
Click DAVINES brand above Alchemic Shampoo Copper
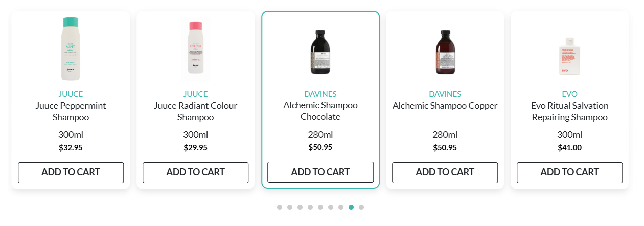pyautogui.click(x=445, y=94)
